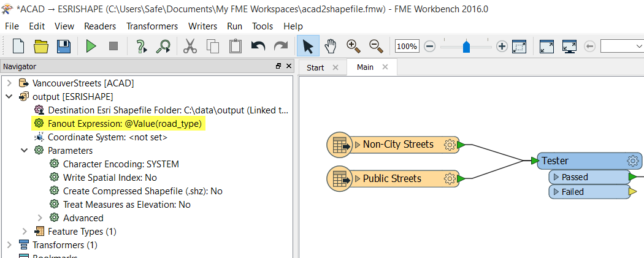Copy selection with the copy icon
The image size is (644, 258).
(213, 46)
